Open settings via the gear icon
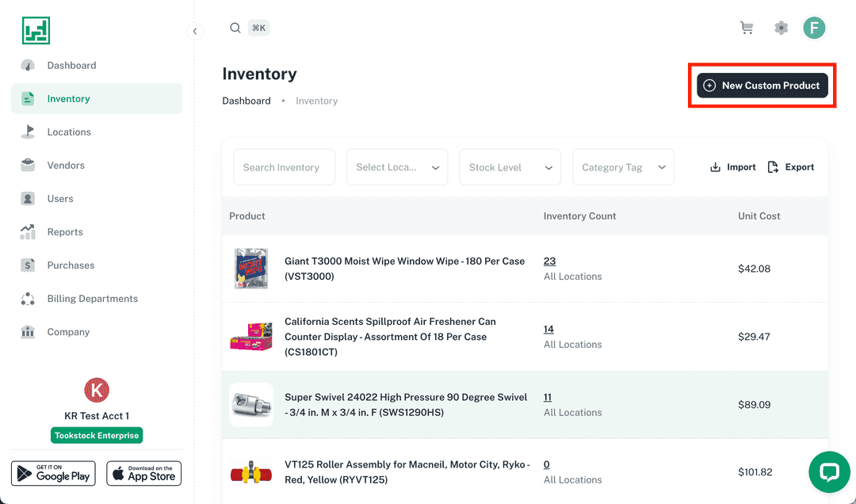 [781, 28]
